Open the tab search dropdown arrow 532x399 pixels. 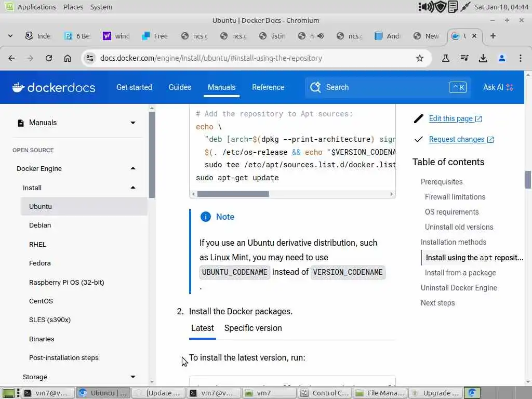[10, 36]
